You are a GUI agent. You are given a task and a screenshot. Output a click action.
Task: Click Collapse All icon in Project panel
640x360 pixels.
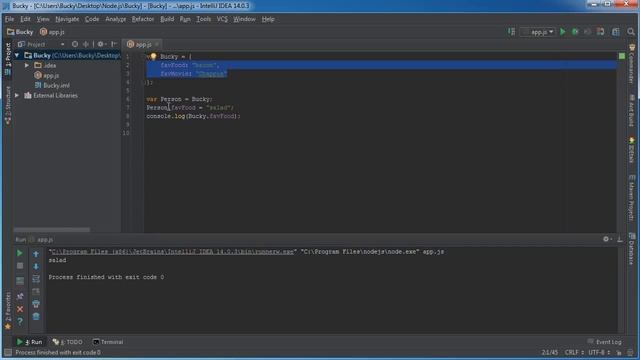pos(86,44)
